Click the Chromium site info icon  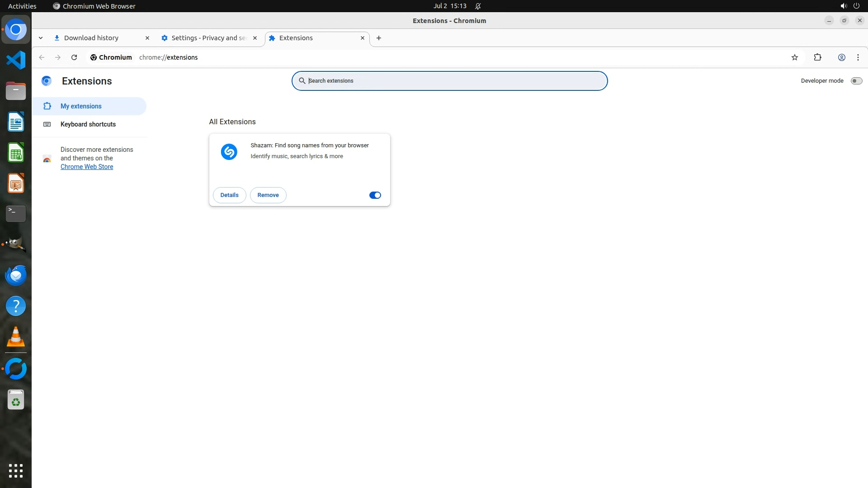coord(94,57)
